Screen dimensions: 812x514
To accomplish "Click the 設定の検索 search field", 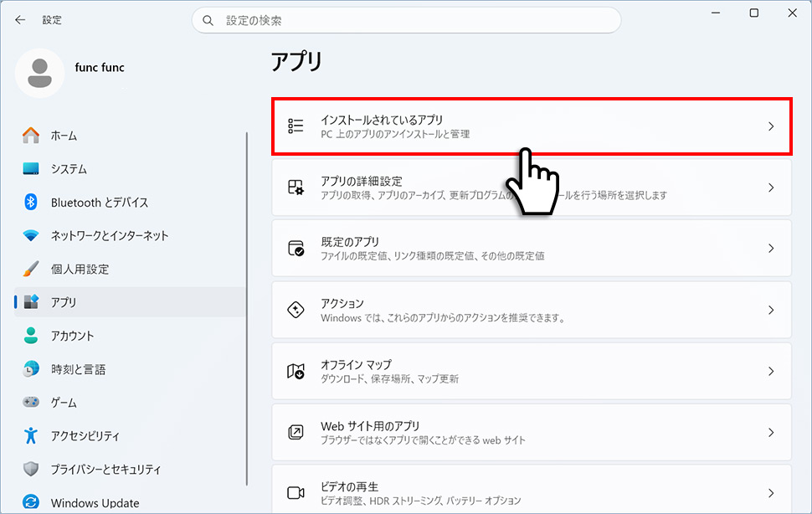I will [x=407, y=20].
